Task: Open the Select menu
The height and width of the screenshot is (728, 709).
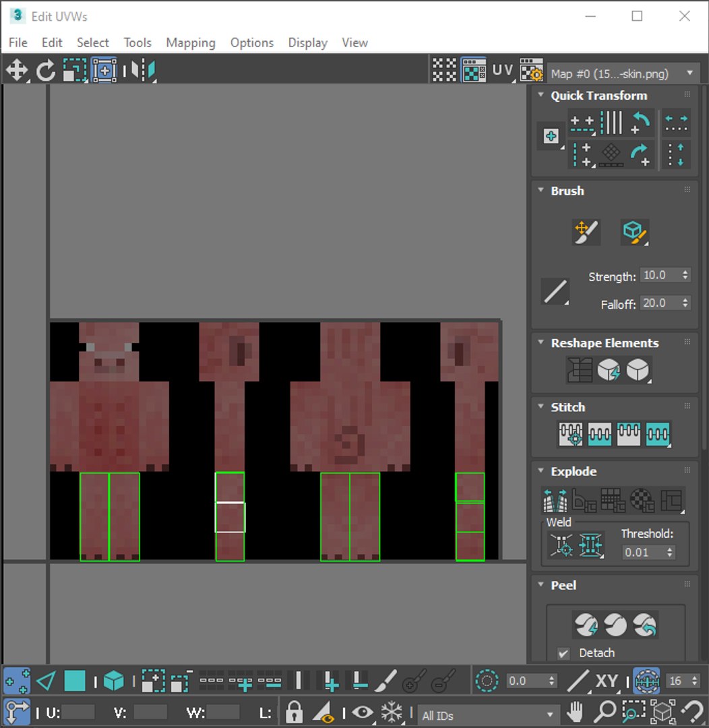Action: tap(93, 42)
